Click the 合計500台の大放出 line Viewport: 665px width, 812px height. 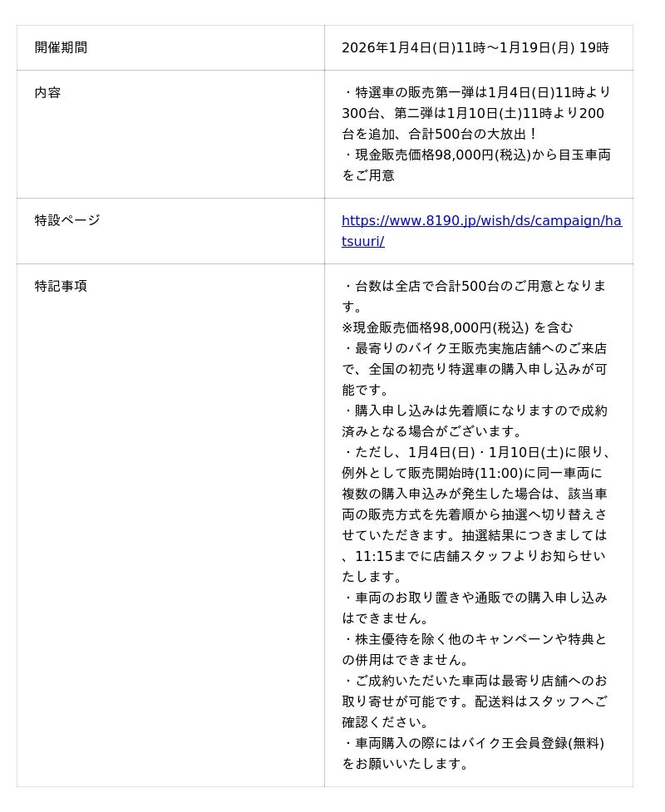click(439, 134)
